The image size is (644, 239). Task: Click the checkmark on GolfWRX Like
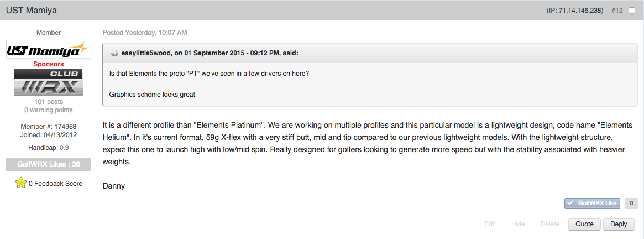pos(570,203)
